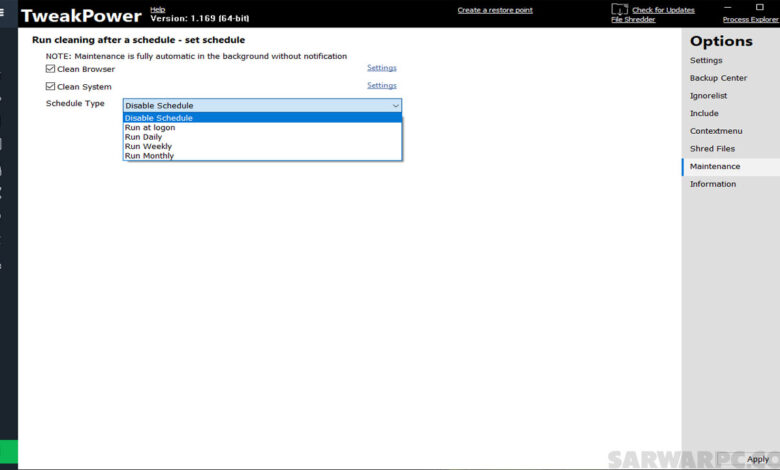Select Disable Schedule in the list

coord(262,118)
